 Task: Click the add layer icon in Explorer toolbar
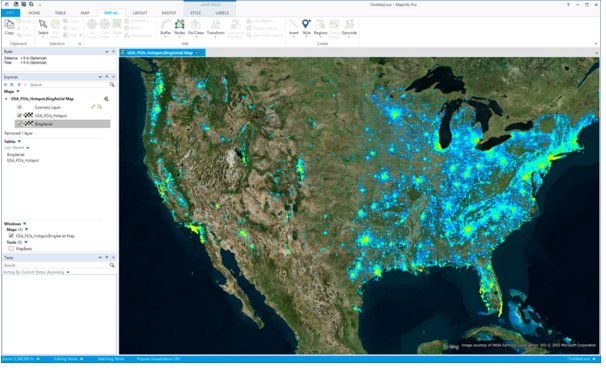(x=5, y=84)
